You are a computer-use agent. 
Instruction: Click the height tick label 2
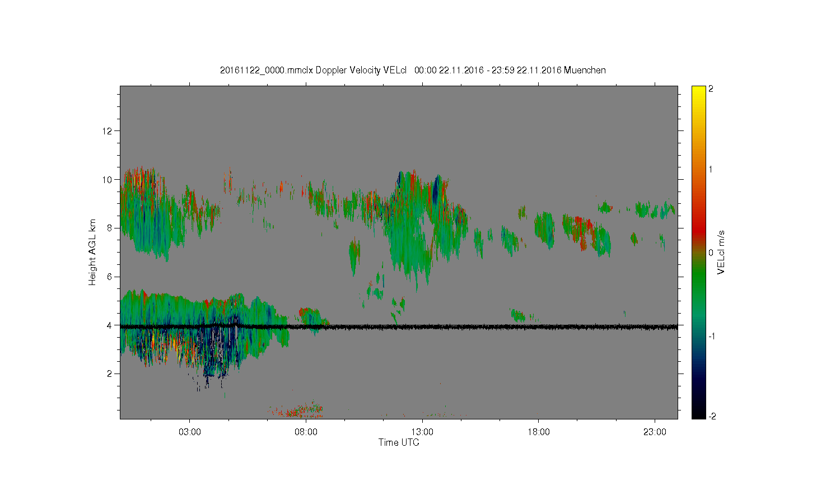click(110, 374)
